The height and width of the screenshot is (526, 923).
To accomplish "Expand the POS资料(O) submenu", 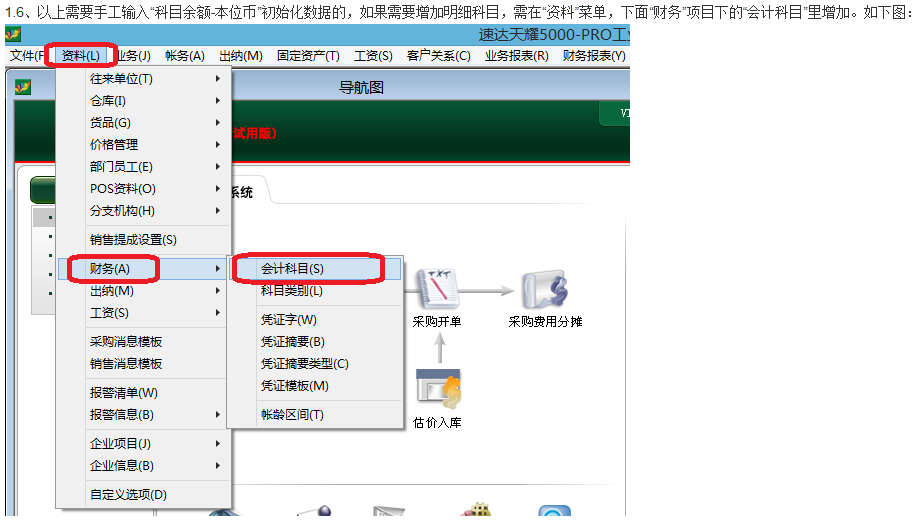I will (144, 189).
